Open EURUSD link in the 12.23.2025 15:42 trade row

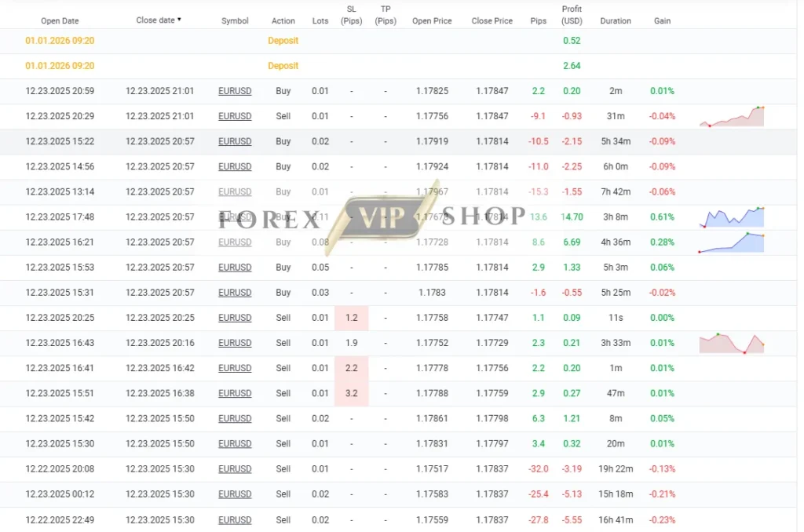(x=235, y=419)
